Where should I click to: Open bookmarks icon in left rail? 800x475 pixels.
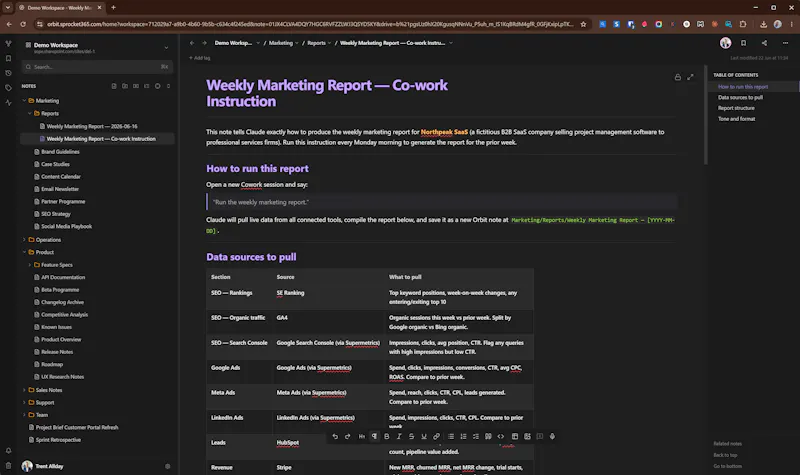point(8,59)
